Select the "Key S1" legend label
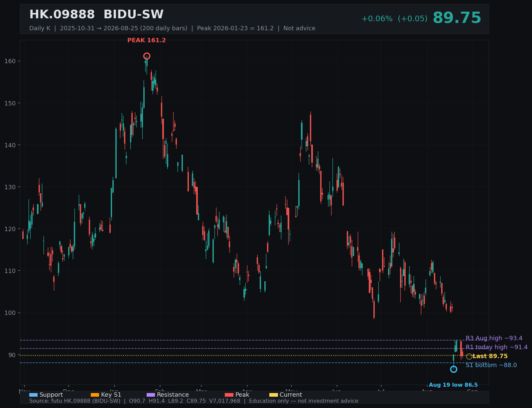The height and width of the screenshot is (408, 532). coord(111,395)
